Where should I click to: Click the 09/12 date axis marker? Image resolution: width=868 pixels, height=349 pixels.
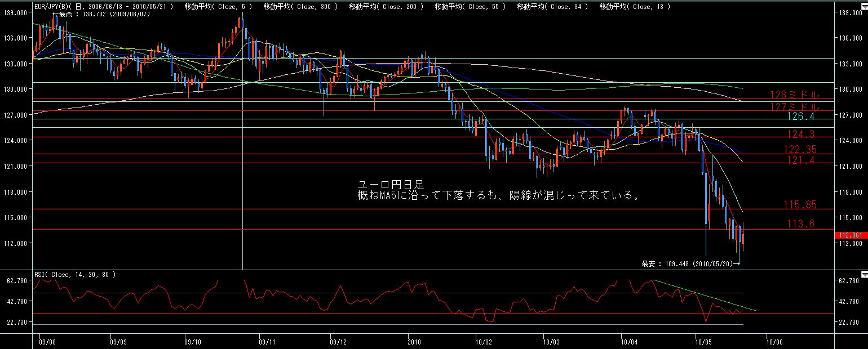click(338, 341)
